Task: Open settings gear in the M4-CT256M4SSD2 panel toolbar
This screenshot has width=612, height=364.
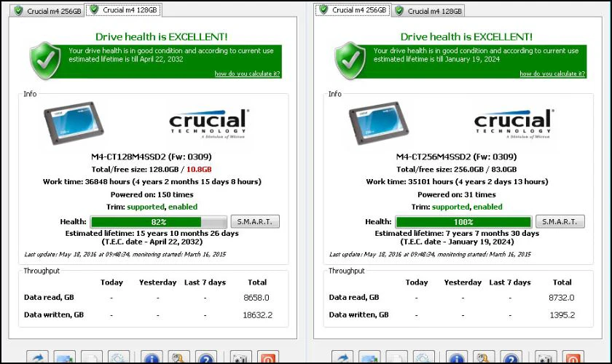Action: (423, 357)
